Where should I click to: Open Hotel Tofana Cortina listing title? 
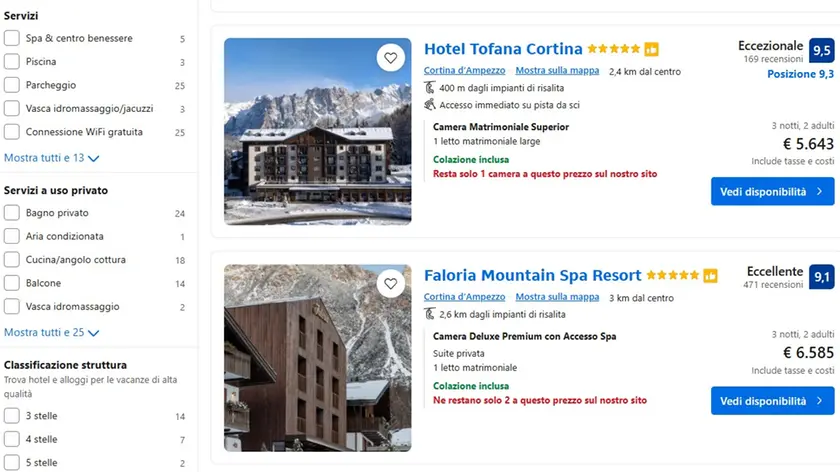point(503,49)
